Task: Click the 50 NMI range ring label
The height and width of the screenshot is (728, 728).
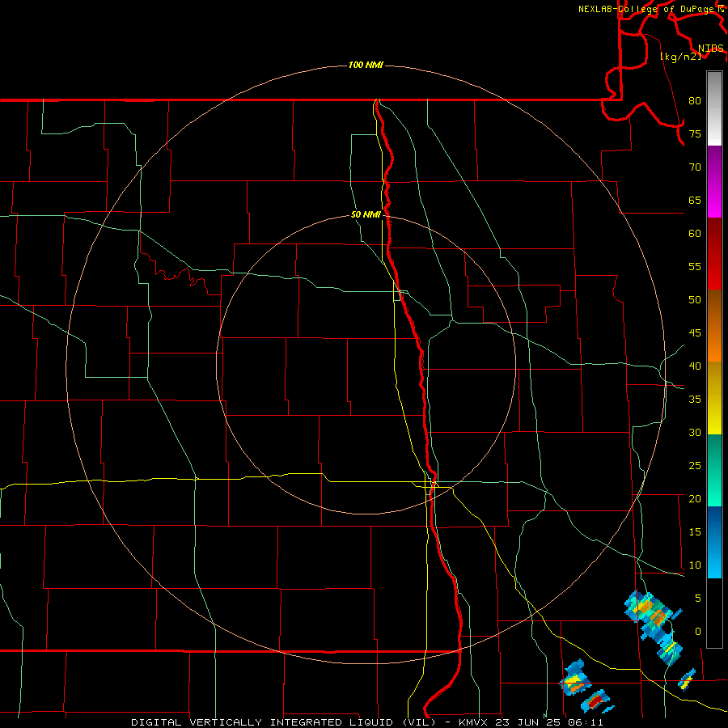Action: (366, 214)
